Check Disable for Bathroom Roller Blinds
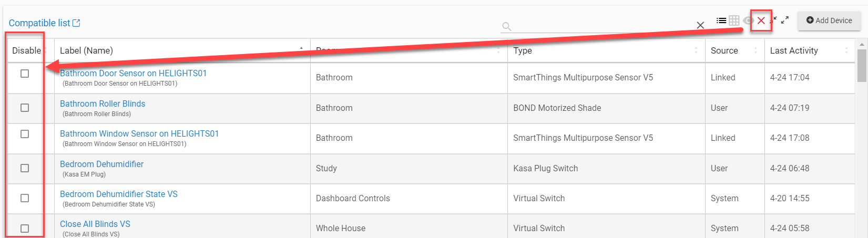Screen dimensions: 868x238 (25, 108)
